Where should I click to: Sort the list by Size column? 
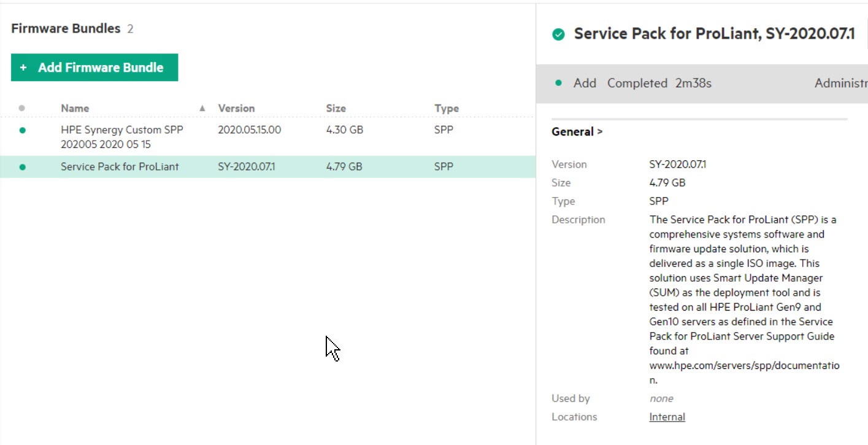coord(336,109)
